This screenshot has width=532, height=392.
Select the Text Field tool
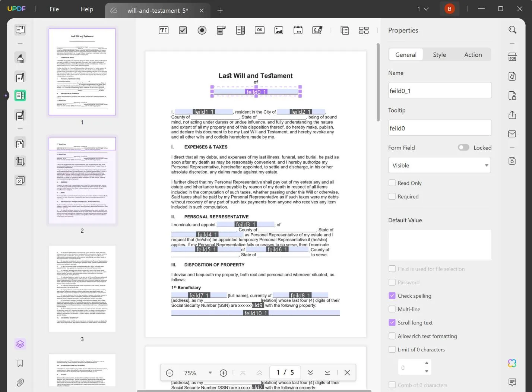tap(164, 31)
